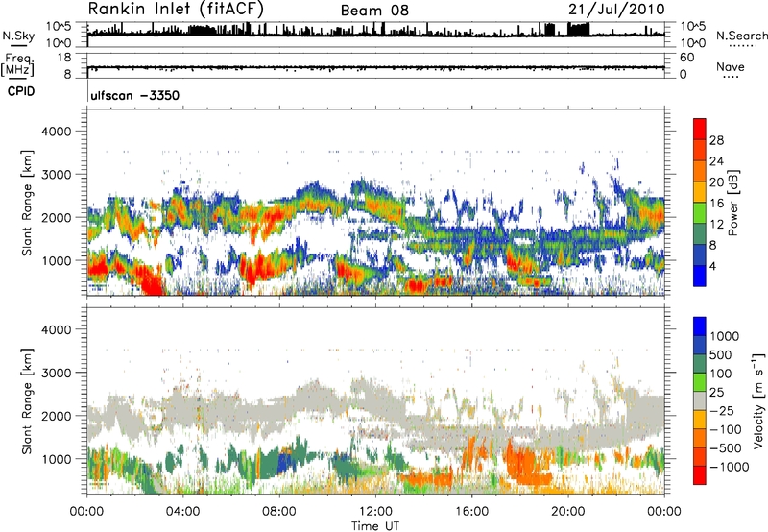Click the "CPID" row label

coord(21,91)
